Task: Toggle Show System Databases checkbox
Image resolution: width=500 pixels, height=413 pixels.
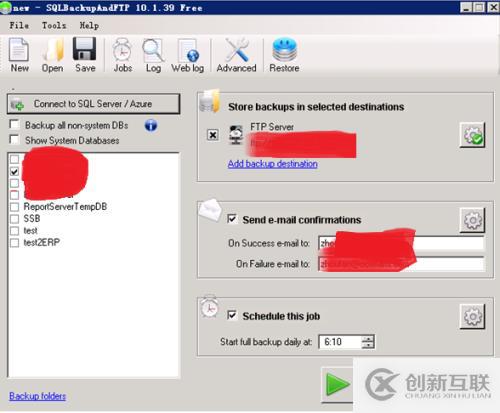Action: [x=14, y=139]
